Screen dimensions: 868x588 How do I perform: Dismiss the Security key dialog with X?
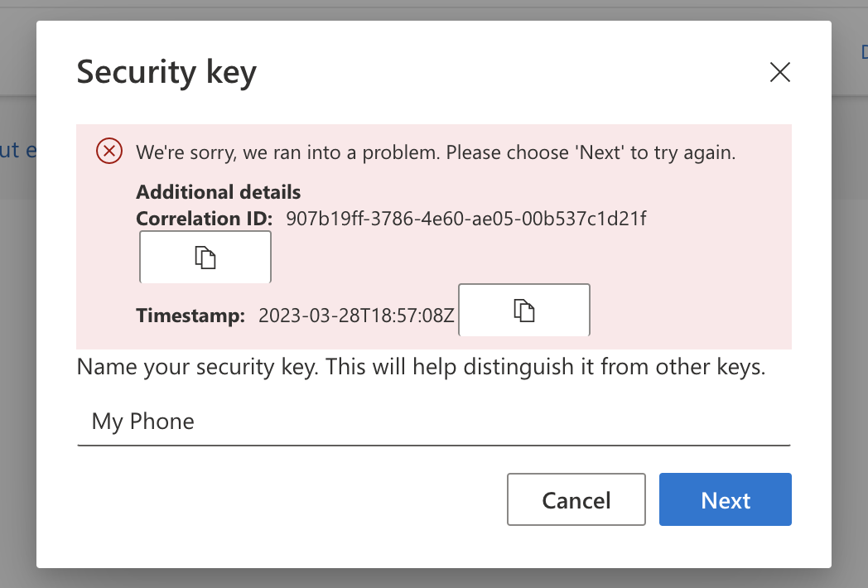pos(779,72)
